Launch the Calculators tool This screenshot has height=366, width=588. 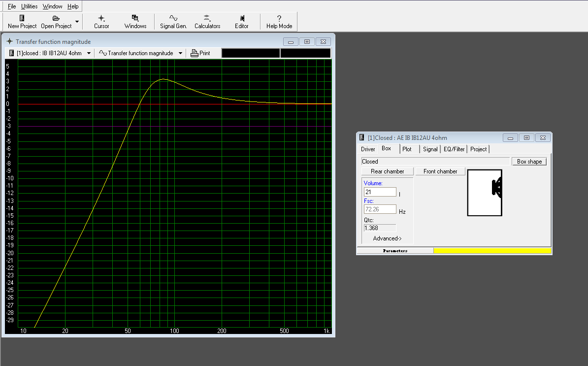207,22
